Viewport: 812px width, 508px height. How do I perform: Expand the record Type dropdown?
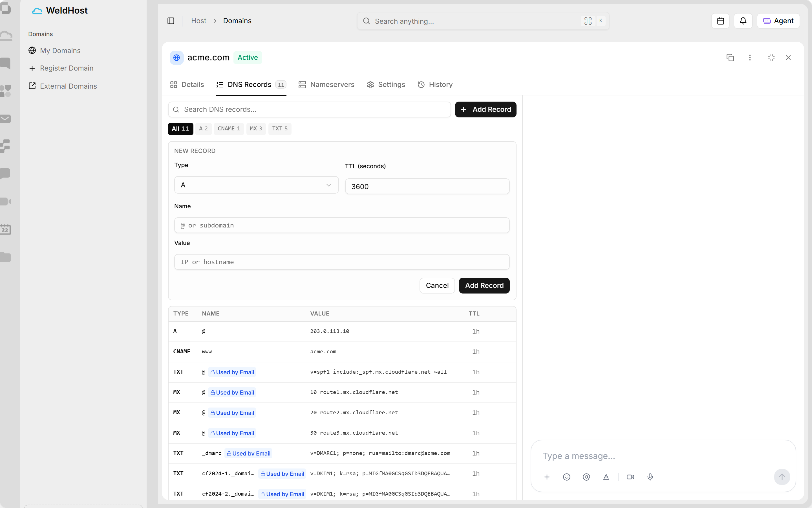pyautogui.click(x=256, y=185)
